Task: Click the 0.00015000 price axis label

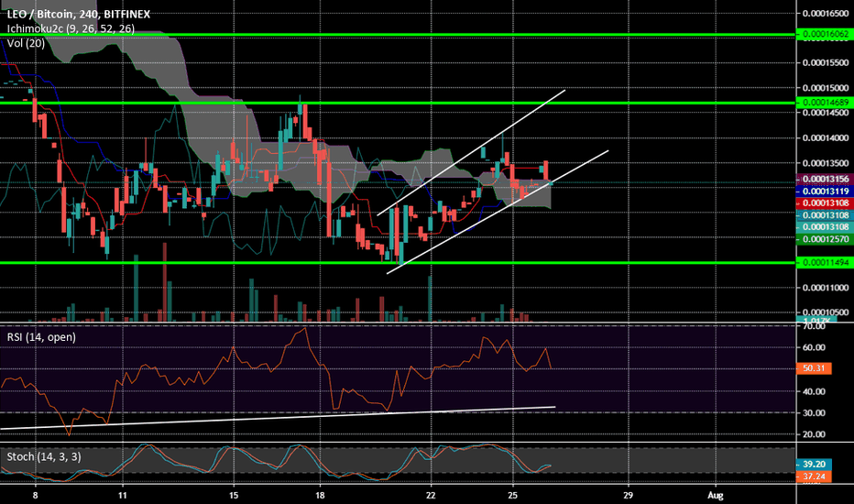Action: tap(826, 88)
